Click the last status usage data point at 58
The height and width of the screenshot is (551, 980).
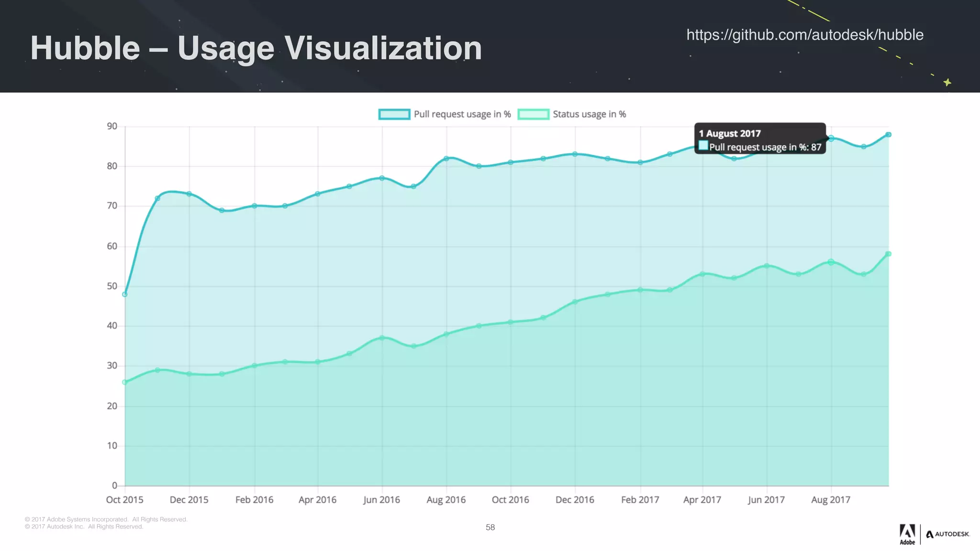click(888, 254)
